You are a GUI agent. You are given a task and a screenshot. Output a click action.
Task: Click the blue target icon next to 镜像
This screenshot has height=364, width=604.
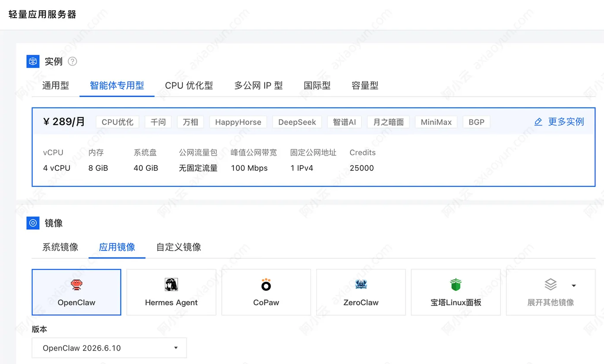[33, 223]
